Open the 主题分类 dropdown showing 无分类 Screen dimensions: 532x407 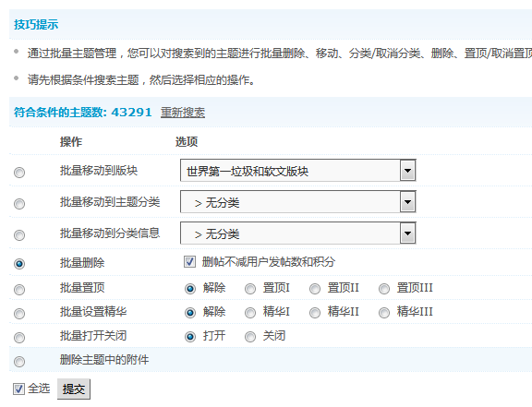point(298,202)
